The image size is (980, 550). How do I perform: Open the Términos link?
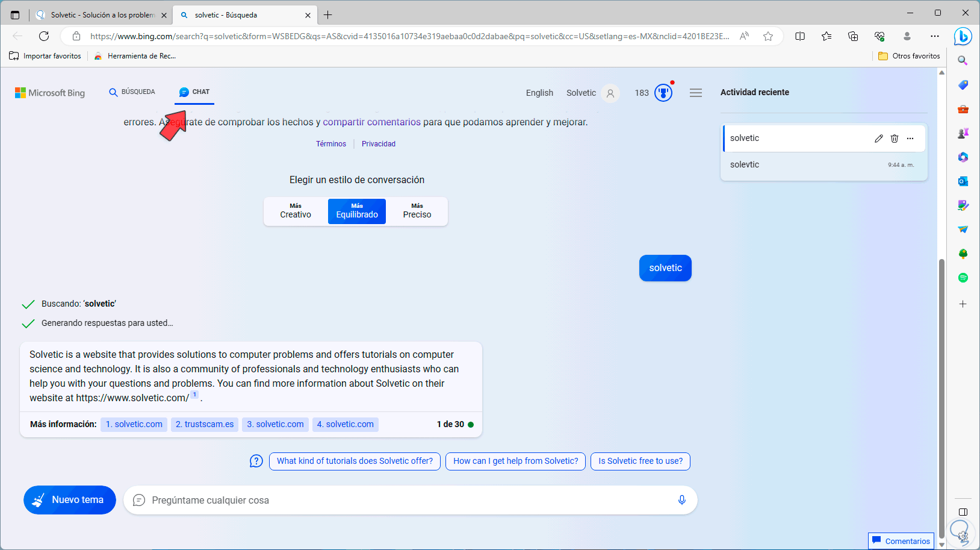click(x=331, y=144)
